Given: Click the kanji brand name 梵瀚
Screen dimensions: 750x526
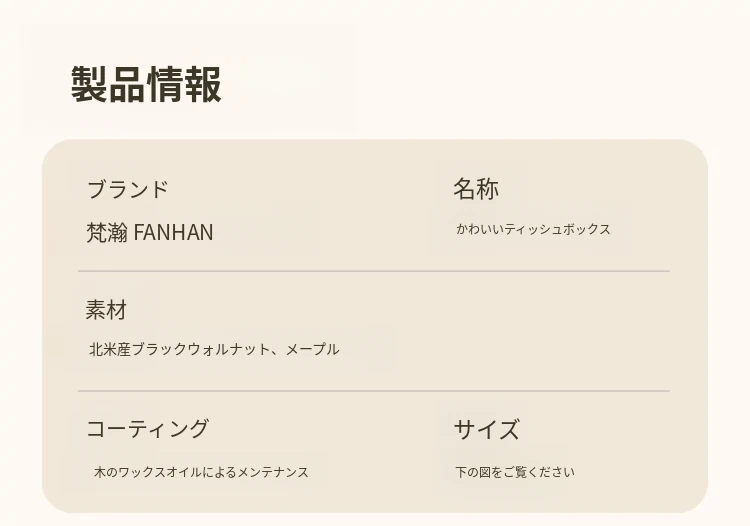Looking at the screenshot, I should pos(107,232).
